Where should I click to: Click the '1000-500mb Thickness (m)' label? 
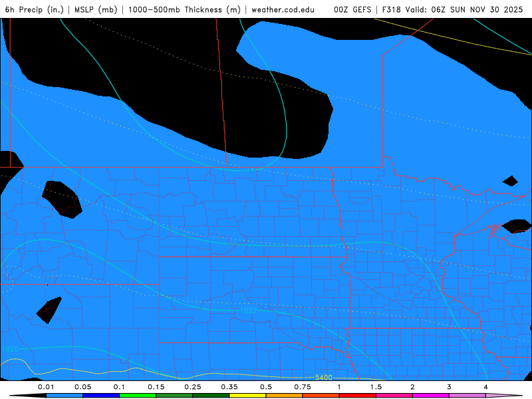(184, 9)
